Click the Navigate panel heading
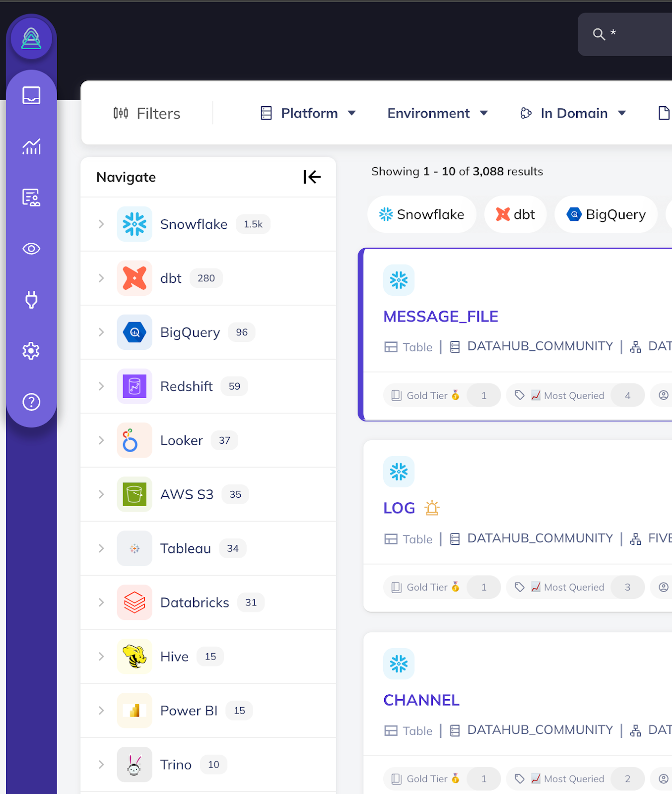Viewport: 672px width, 794px height. click(126, 177)
